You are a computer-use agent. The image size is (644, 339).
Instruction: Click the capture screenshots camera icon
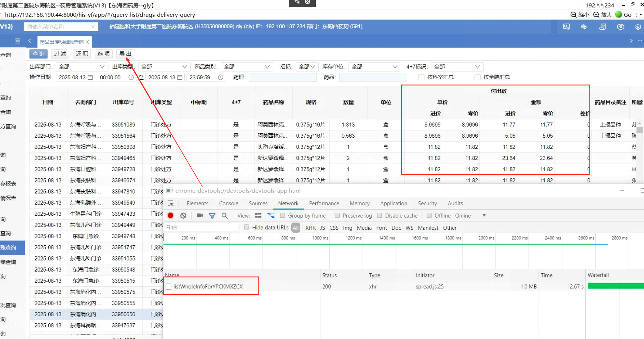coord(200,215)
